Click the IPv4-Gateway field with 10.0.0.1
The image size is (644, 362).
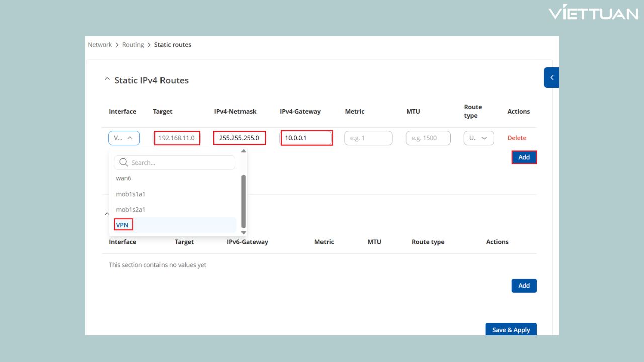[306, 138]
